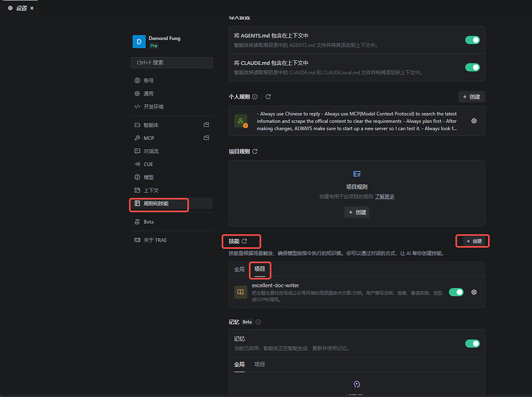
Task: Click the personal rule text
Action: coord(357,121)
